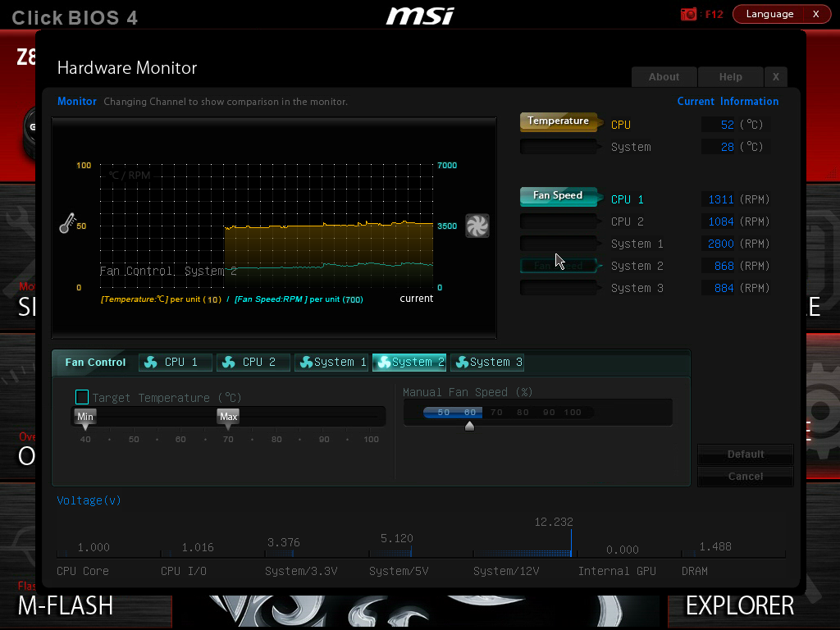Click the CPU temperature value 52

[727, 125]
